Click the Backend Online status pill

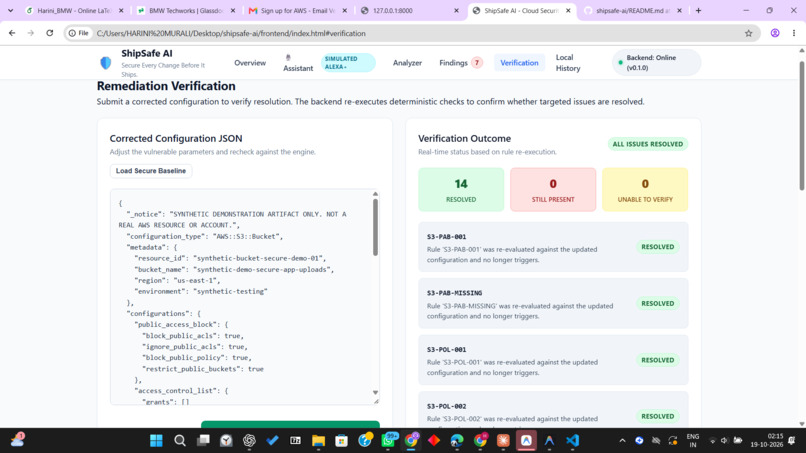point(656,63)
